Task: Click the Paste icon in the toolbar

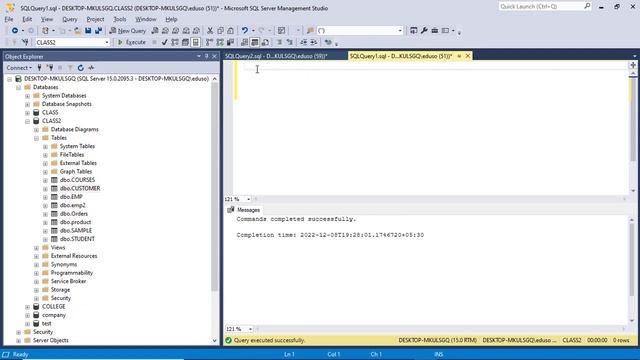Action: (x=231, y=31)
